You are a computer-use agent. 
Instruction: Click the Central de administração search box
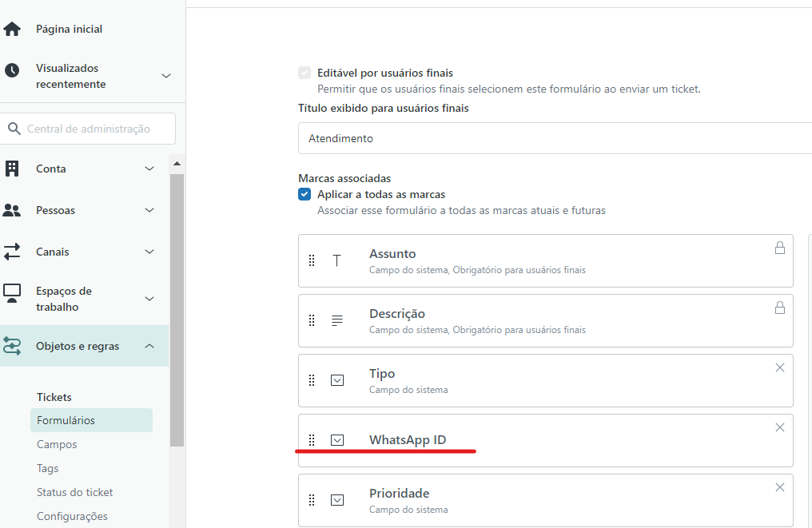coord(88,129)
